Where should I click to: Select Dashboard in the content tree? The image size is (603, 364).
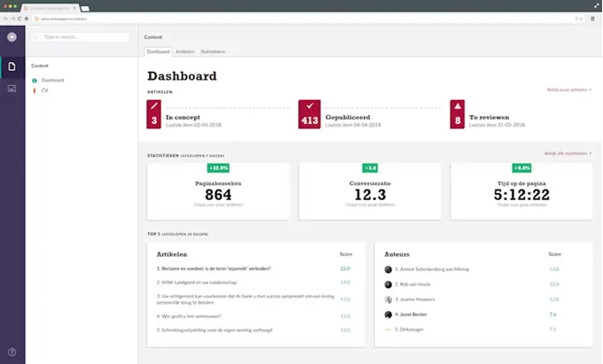(52, 81)
